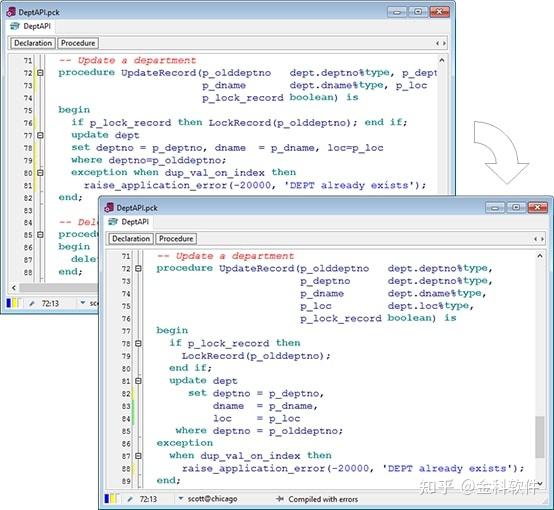The image size is (554, 510).
Task: Click DeptAPI.pck title icon in front window
Action: 110,207
